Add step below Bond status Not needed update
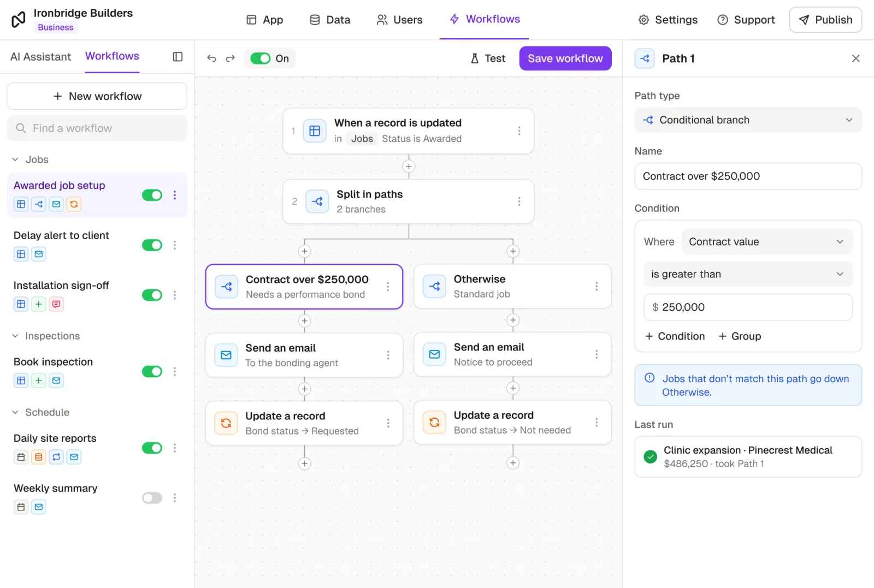 click(513, 463)
